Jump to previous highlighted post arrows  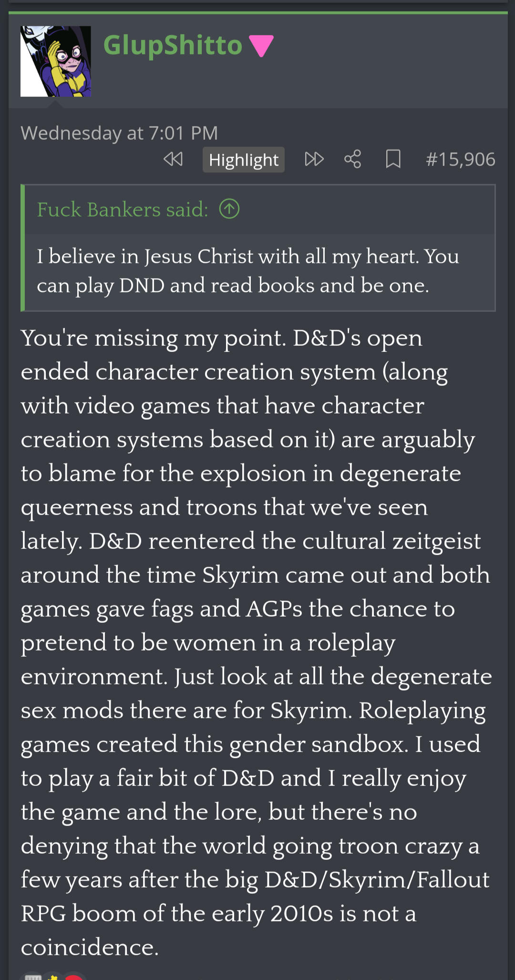pyautogui.click(x=173, y=159)
